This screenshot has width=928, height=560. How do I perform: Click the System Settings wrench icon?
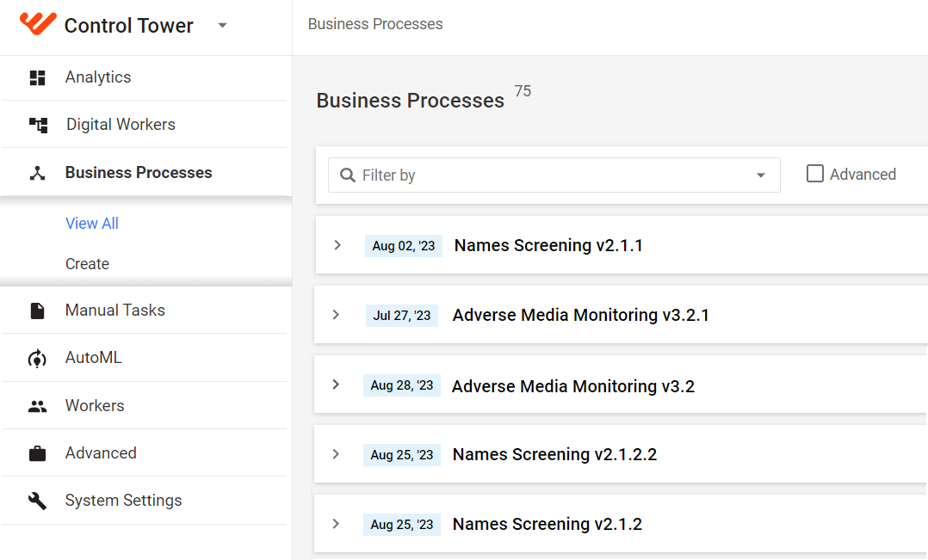coord(37,501)
